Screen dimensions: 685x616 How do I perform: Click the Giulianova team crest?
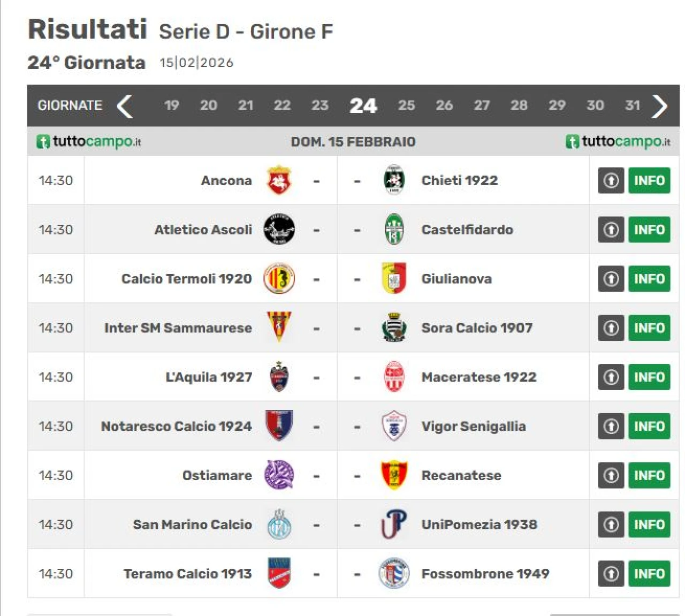click(x=394, y=279)
